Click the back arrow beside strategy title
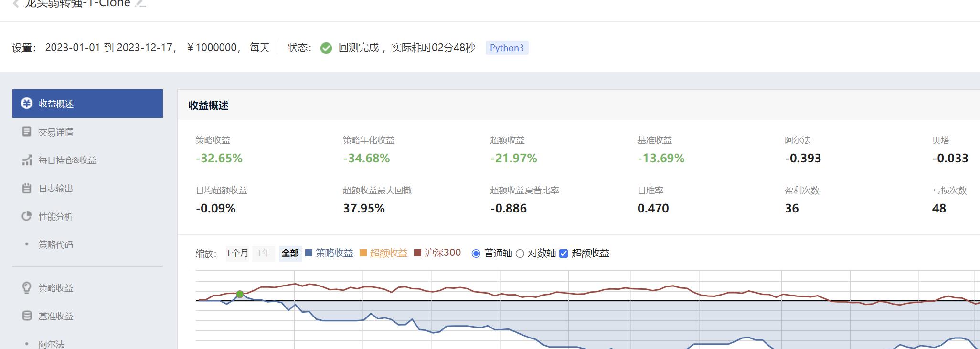Image resolution: width=980 pixels, height=349 pixels. point(16,4)
